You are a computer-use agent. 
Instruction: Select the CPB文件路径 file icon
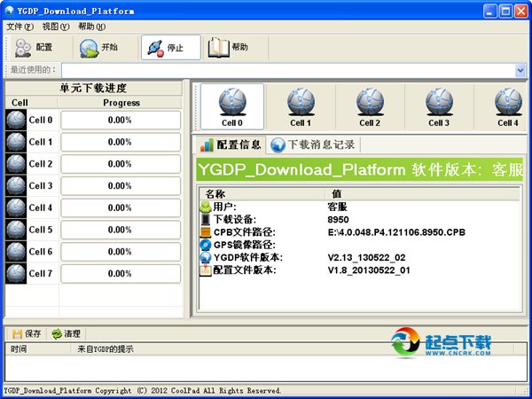pos(206,232)
